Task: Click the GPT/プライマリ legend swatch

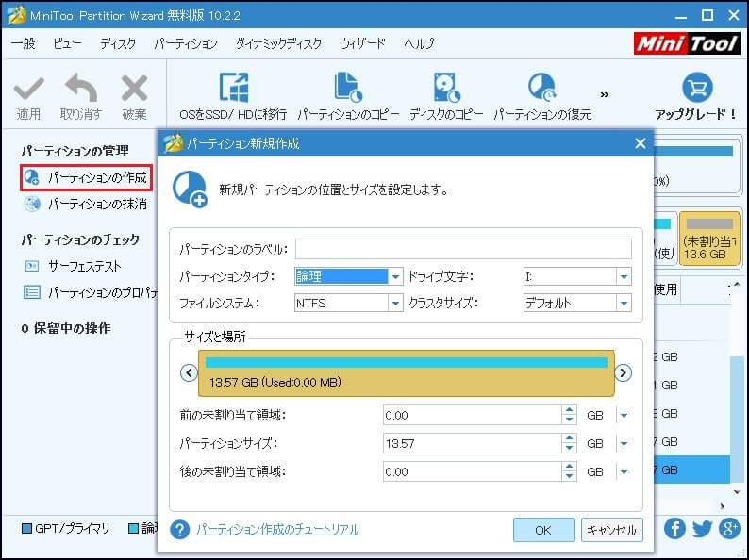Action: tap(27, 529)
